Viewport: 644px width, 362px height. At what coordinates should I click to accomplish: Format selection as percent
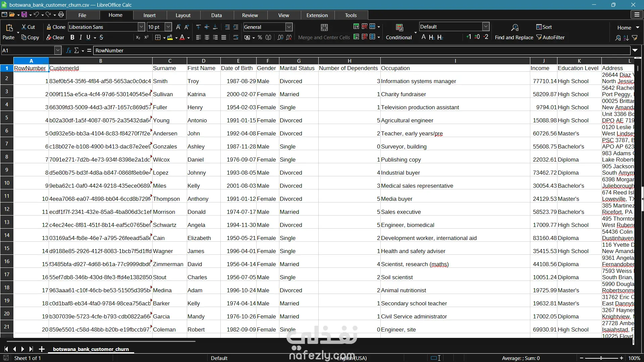coord(260,38)
